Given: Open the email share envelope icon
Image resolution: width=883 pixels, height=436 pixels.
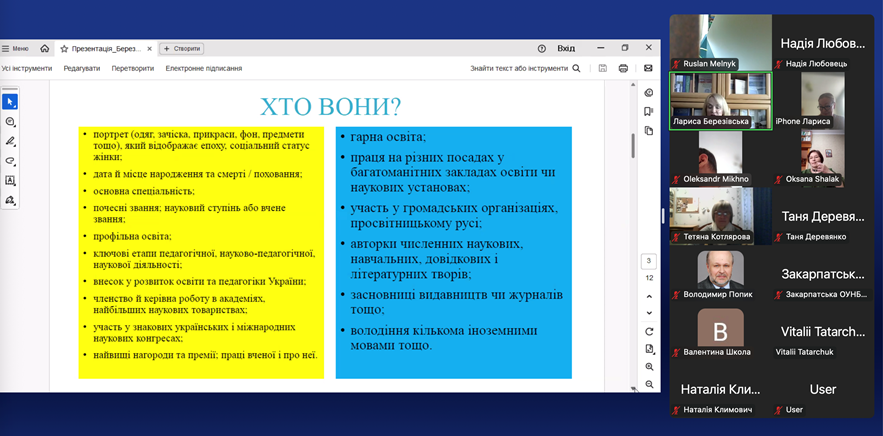Looking at the screenshot, I should click(x=648, y=68).
